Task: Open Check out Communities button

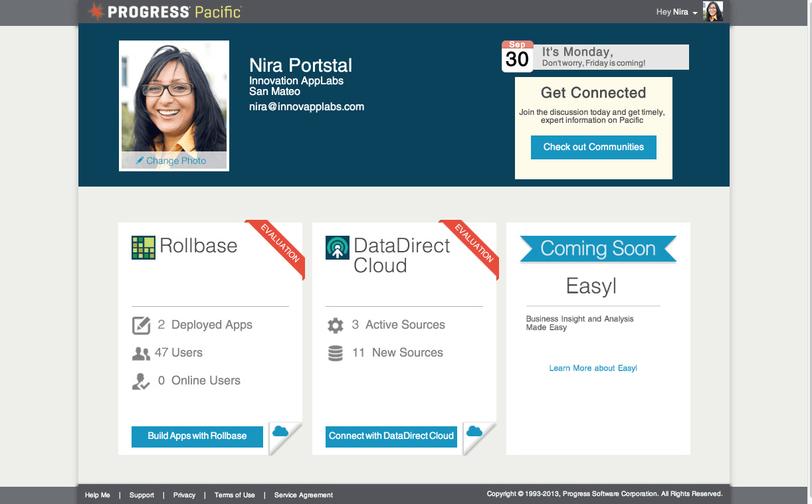Action: pyautogui.click(x=593, y=147)
